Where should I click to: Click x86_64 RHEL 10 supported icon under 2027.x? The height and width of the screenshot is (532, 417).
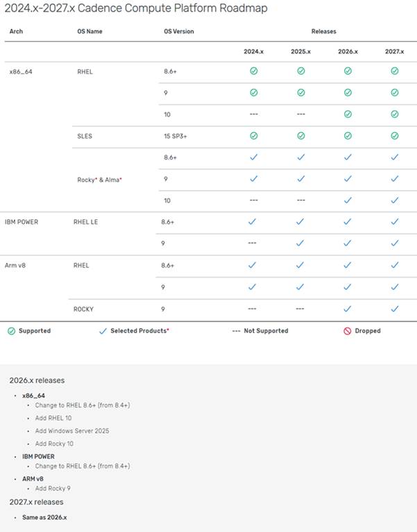point(395,114)
